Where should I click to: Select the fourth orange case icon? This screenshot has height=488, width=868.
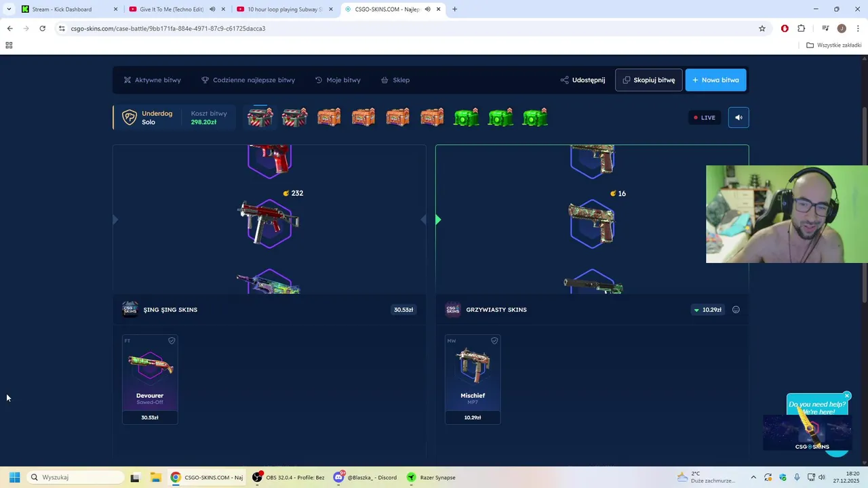coord(432,117)
